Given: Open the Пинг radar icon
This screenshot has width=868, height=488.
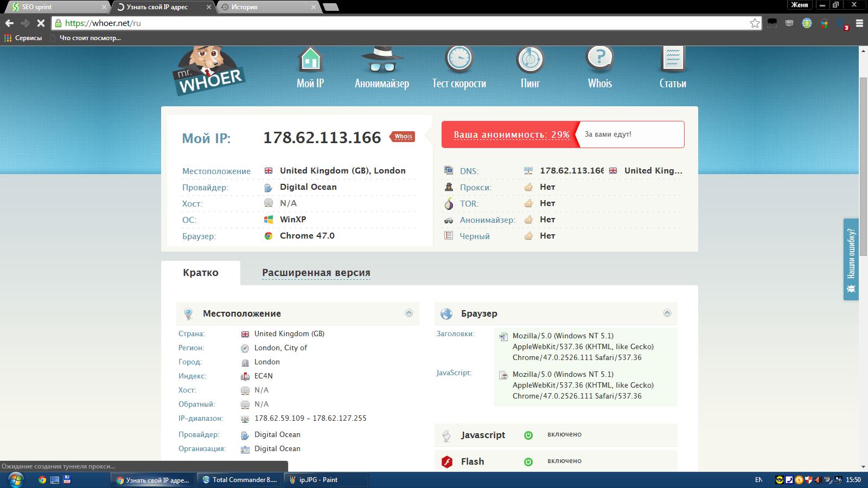Looking at the screenshot, I should point(530,59).
